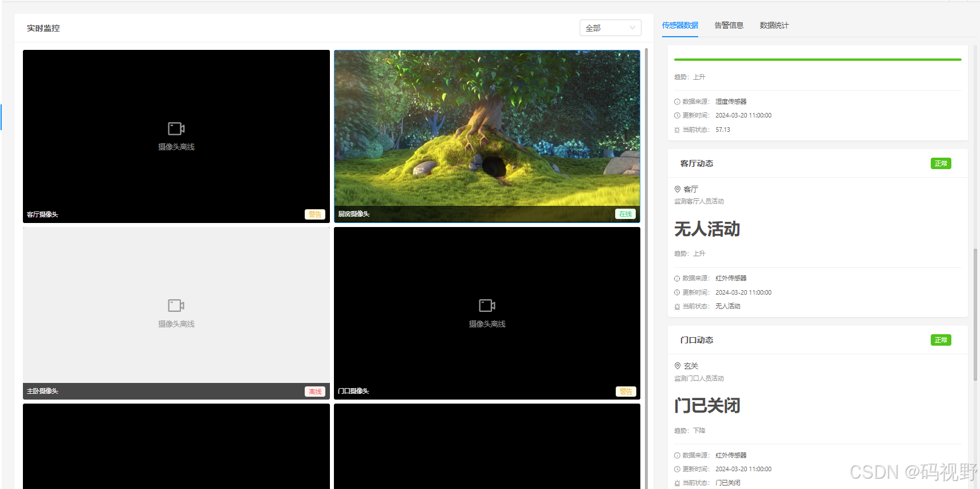Click location pin icon beside 客厅

point(678,189)
